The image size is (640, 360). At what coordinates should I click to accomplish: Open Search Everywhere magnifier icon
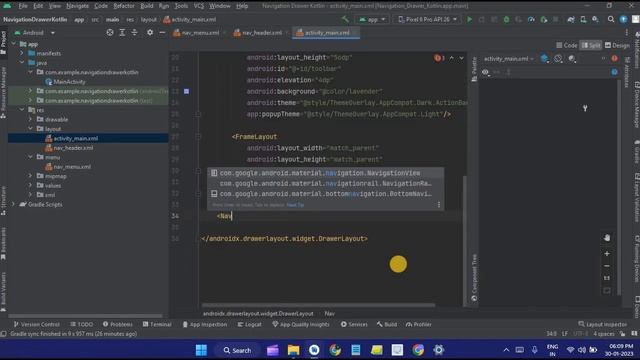(611, 19)
